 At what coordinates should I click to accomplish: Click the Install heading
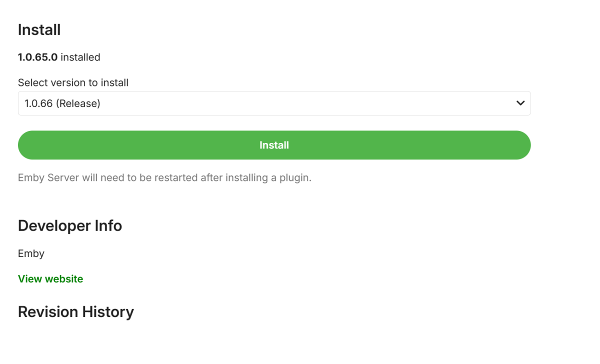point(39,30)
